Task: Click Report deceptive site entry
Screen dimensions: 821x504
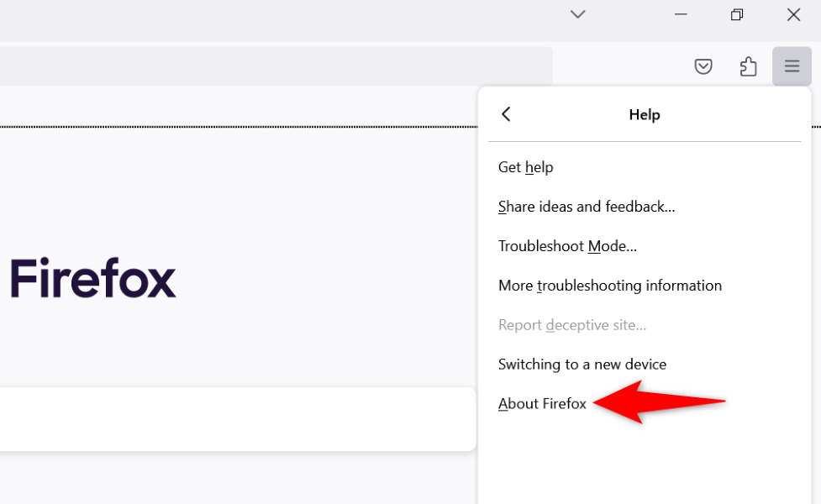Action: 572,325
